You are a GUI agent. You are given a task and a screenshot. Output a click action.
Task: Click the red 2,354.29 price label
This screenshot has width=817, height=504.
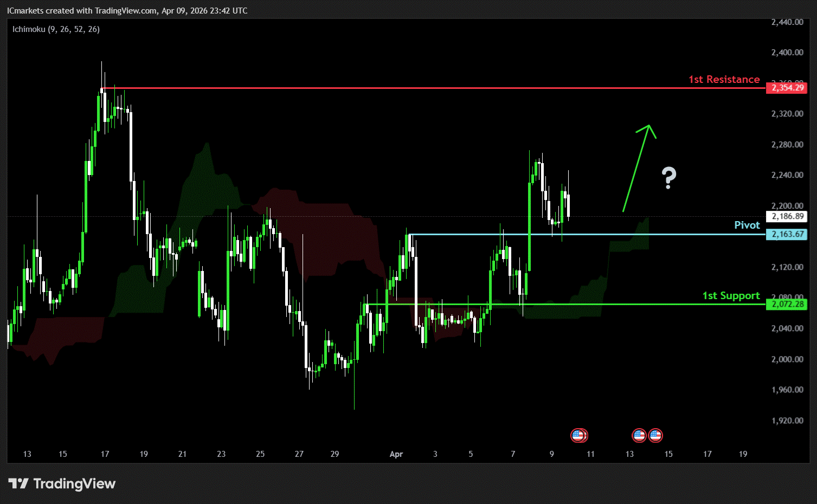[786, 88]
